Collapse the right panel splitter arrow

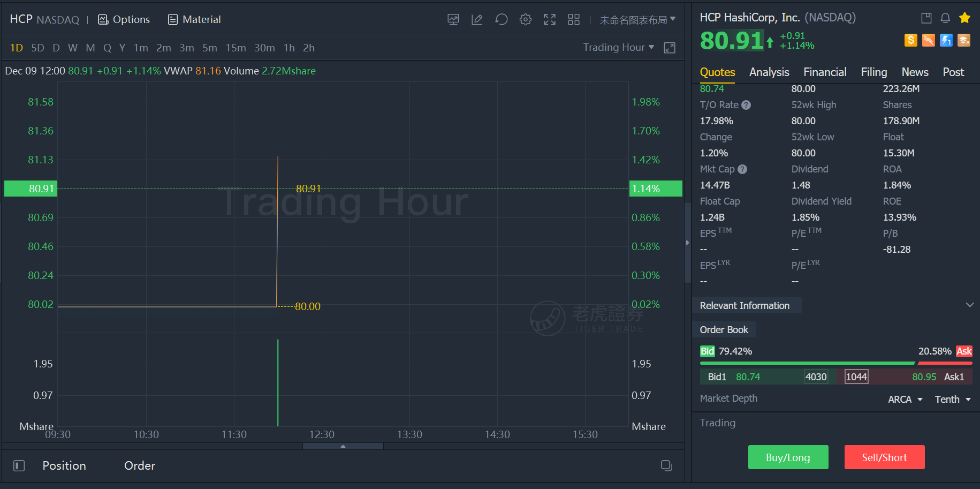(688, 243)
